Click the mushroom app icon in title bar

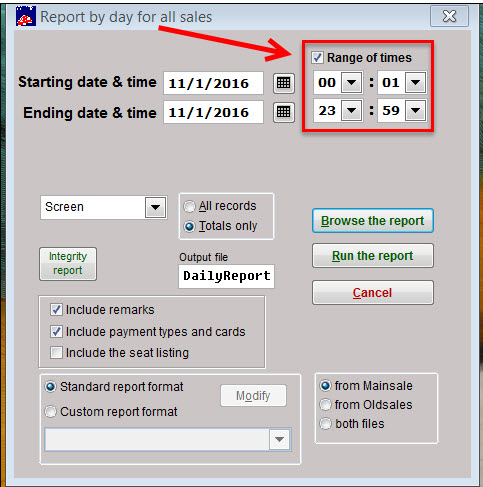(x=25, y=16)
